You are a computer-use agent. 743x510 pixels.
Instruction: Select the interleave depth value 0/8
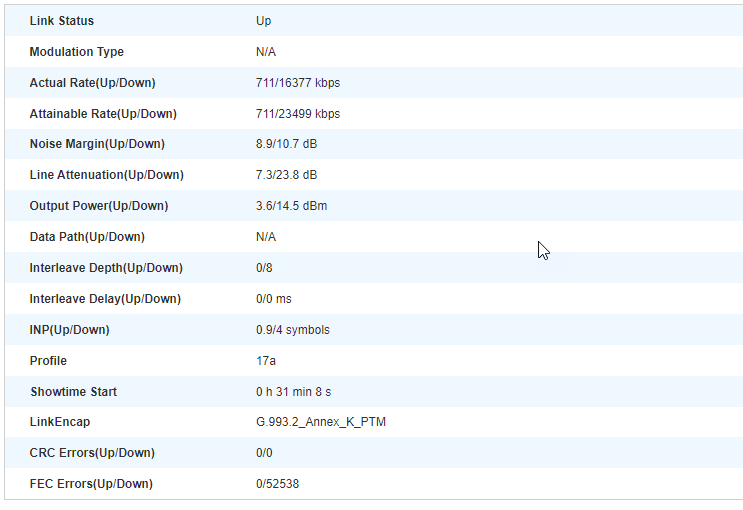click(264, 268)
